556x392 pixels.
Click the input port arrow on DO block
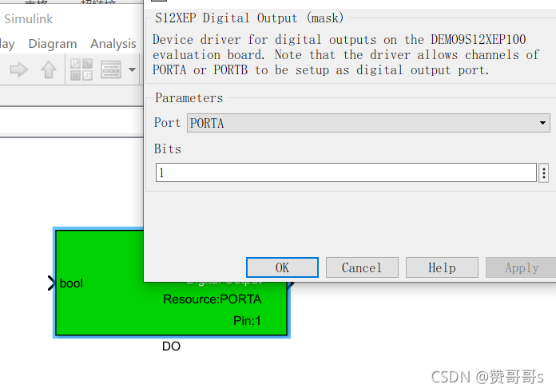pyautogui.click(x=52, y=283)
